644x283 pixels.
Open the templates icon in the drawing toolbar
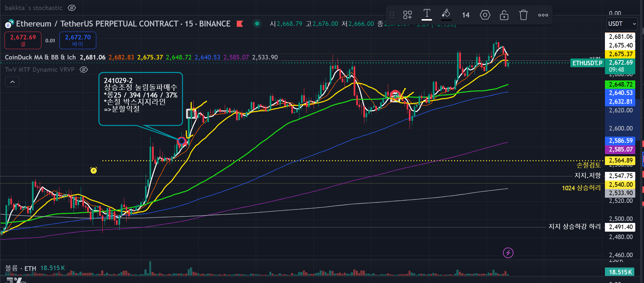pyautogui.click(x=408, y=15)
